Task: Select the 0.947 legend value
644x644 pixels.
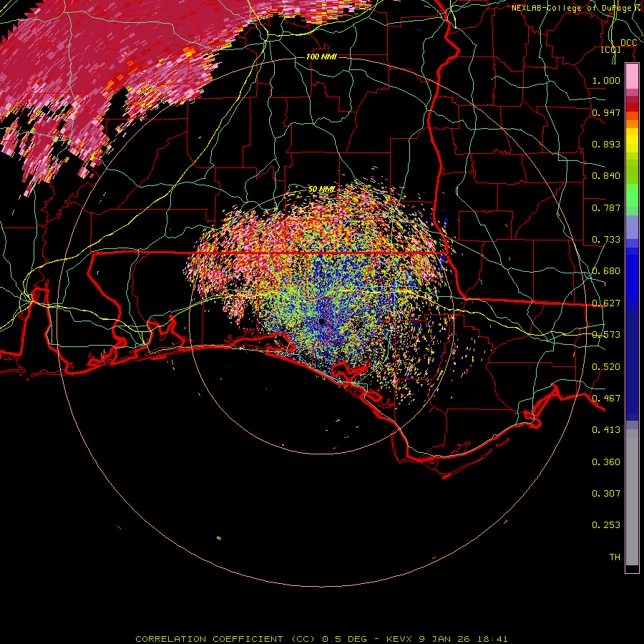Action: point(606,112)
